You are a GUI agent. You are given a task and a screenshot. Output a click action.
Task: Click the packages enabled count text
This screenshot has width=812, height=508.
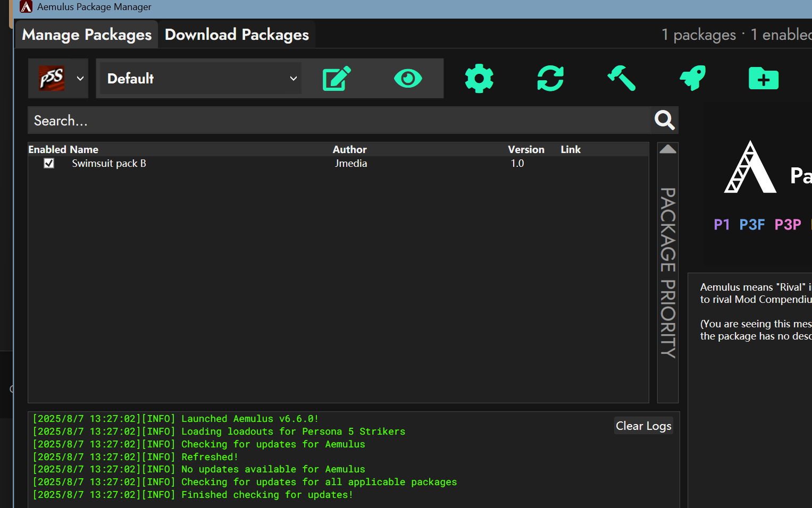tap(736, 35)
